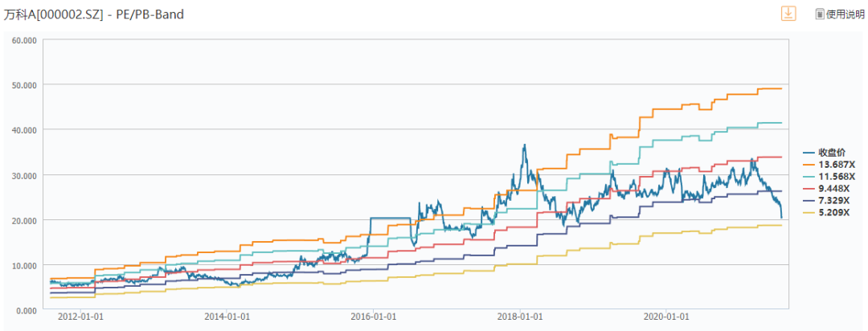Click the orange download icon
Image resolution: width=868 pixels, height=331 pixels.
tap(788, 14)
